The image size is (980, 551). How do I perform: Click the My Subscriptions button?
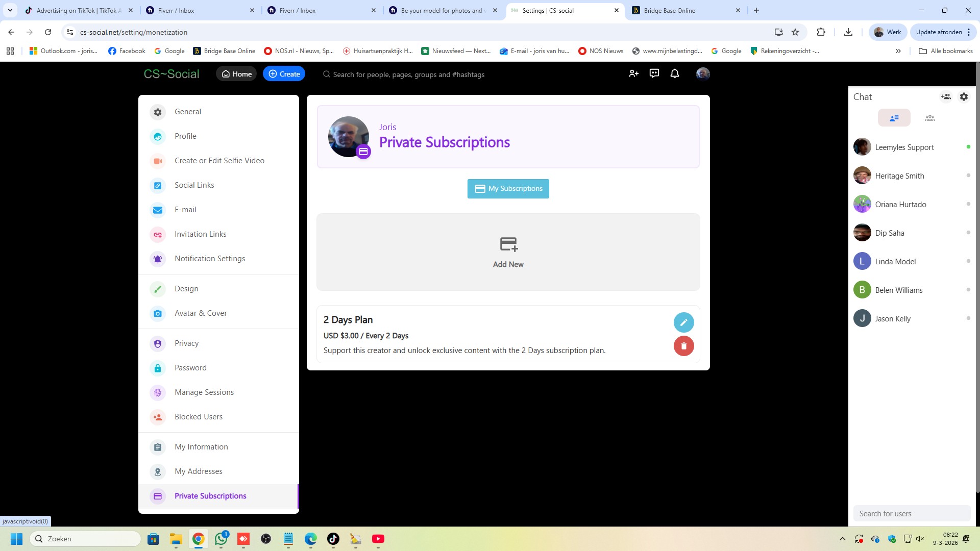(508, 189)
